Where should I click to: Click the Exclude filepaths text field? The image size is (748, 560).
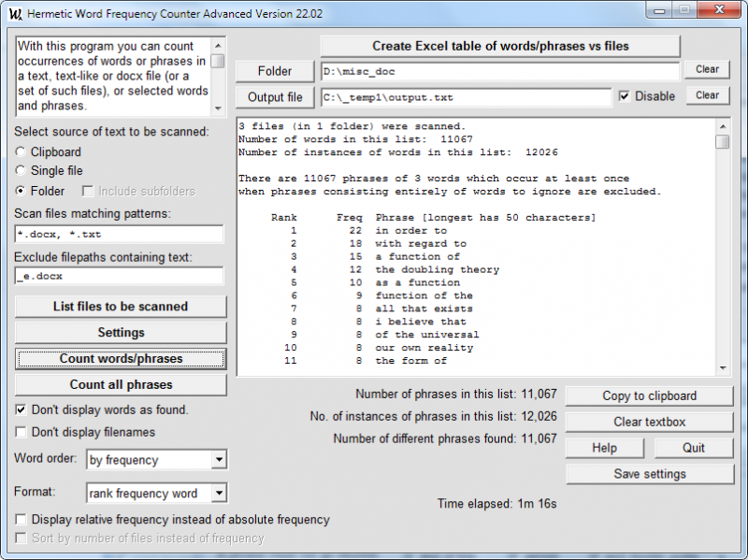tap(119, 276)
